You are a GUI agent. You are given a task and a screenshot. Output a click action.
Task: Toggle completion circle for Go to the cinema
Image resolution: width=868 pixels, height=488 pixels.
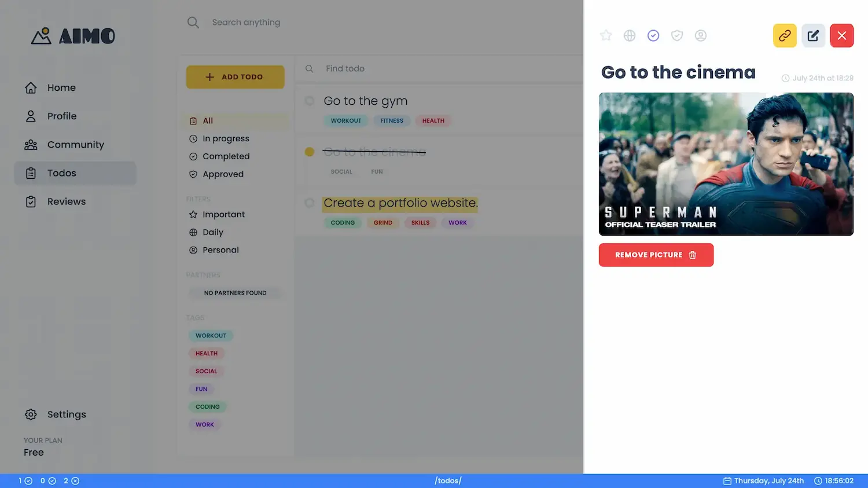tap(310, 152)
